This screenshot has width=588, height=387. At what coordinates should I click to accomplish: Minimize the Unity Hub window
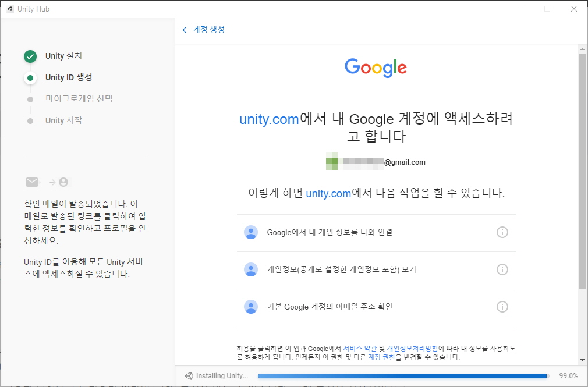point(521,9)
